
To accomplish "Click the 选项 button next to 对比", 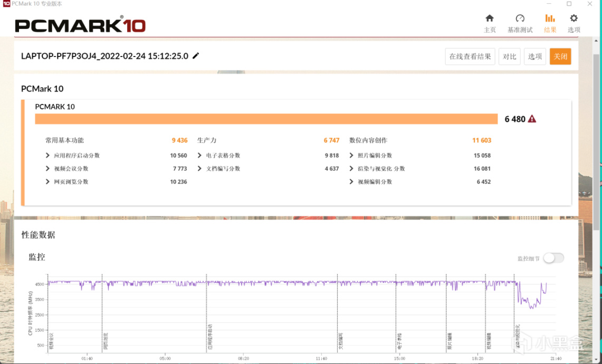I will pyautogui.click(x=535, y=56).
